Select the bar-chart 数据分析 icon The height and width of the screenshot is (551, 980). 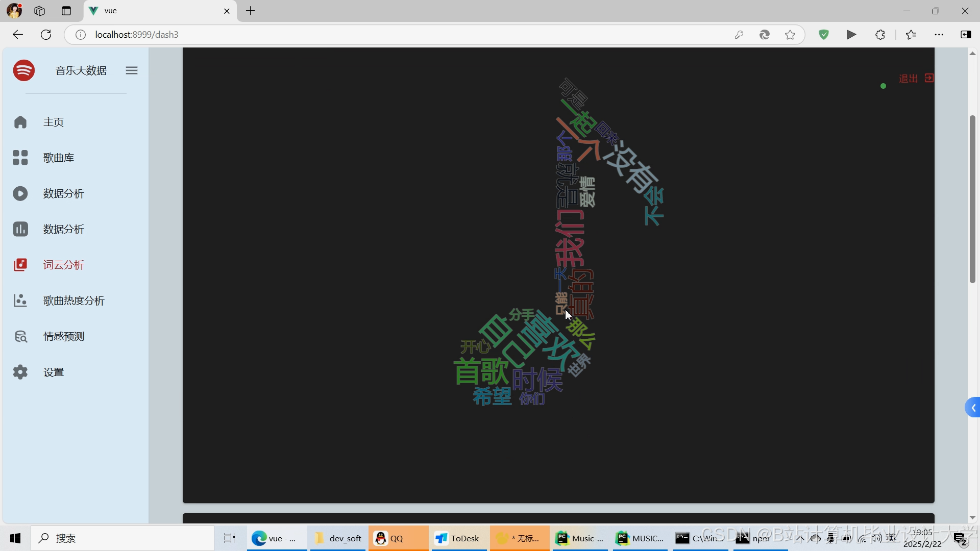20,229
